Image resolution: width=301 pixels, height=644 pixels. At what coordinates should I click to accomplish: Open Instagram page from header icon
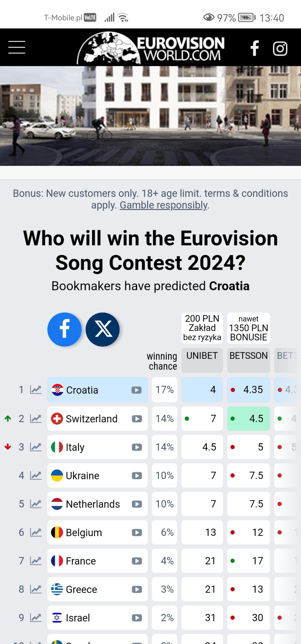(x=280, y=49)
